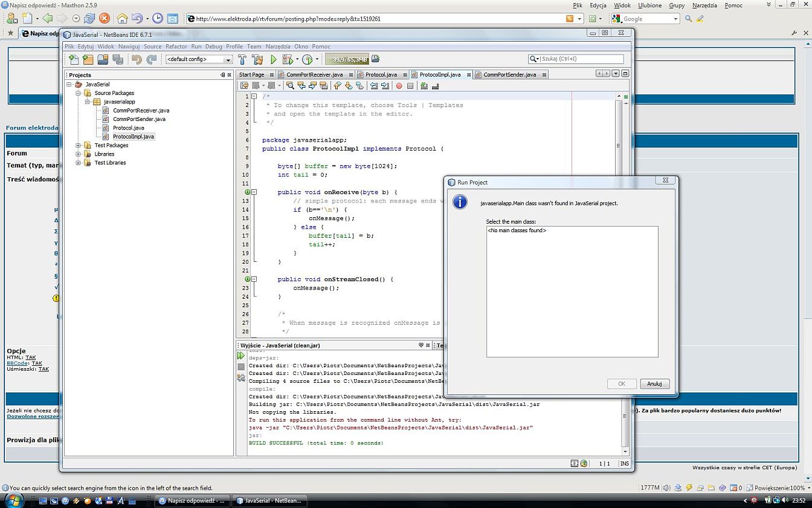Click Debug Main Project icon
Image resolution: width=812 pixels, height=508 pixels.
pyautogui.click(x=288, y=59)
